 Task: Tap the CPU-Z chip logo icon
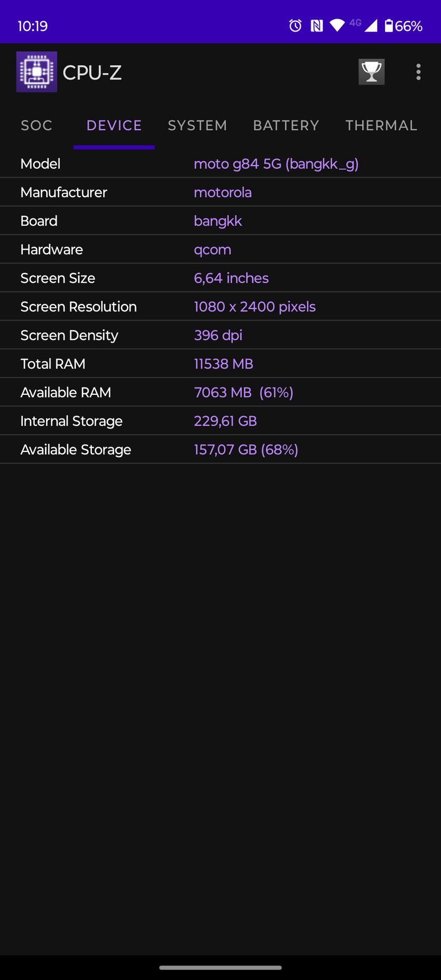(x=37, y=72)
